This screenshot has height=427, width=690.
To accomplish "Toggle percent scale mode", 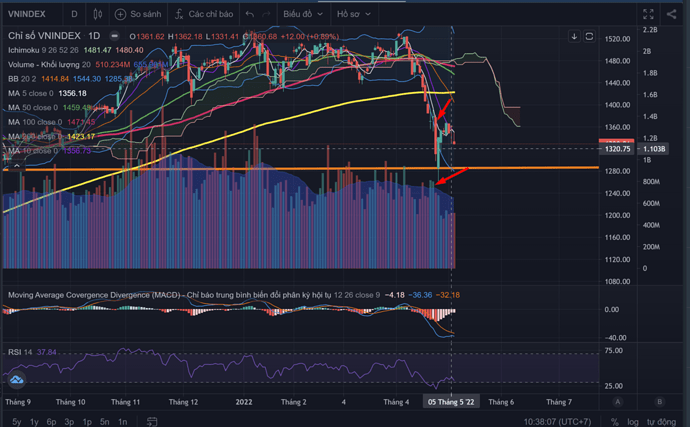I will point(615,422).
